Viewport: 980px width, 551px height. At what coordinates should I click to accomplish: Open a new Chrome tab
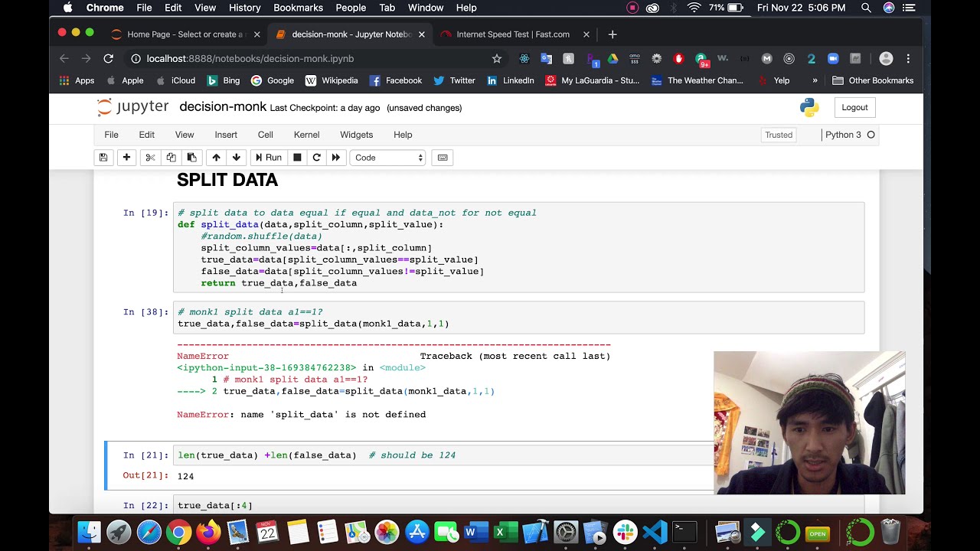[612, 34]
